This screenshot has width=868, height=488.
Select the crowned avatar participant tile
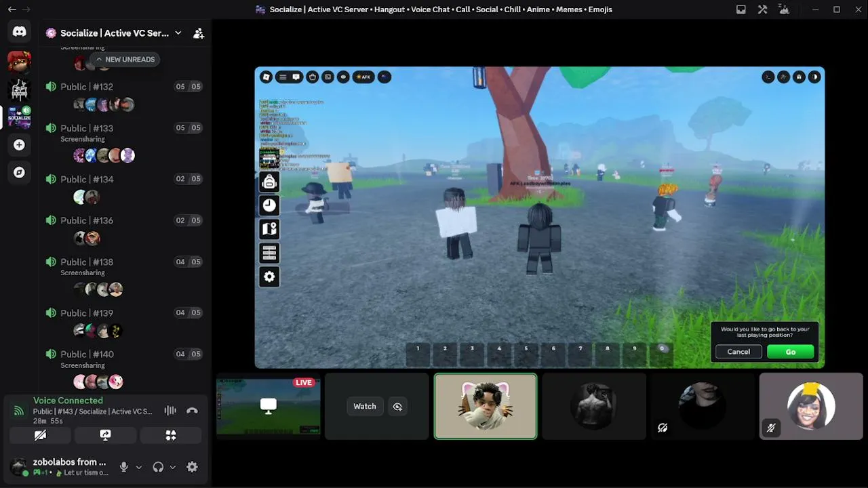tap(811, 406)
